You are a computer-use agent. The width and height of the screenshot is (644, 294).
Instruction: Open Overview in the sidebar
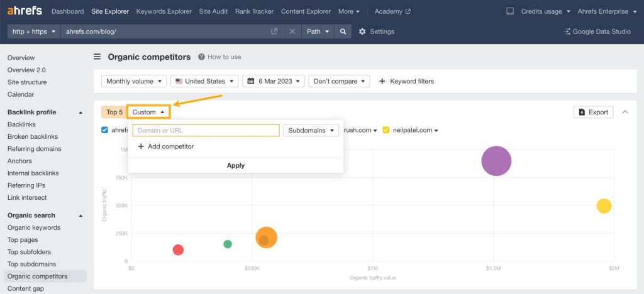[21, 58]
